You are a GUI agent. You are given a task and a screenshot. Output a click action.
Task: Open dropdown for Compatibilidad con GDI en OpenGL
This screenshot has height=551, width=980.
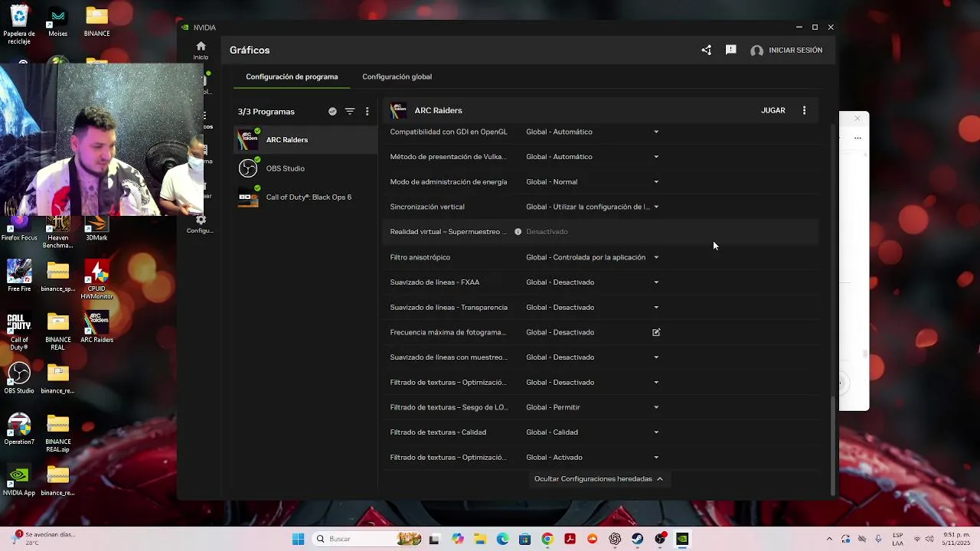pyautogui.click(x=656, y=132)
